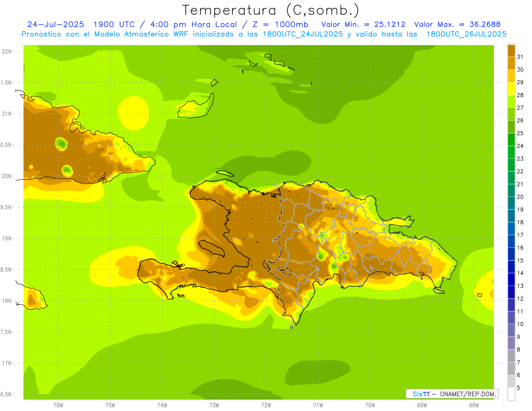This screenshot has width=532, height=411.
Task: Click the '24-Jul-2025' date text
Action: pyautogui.click(x=55, y=24)
